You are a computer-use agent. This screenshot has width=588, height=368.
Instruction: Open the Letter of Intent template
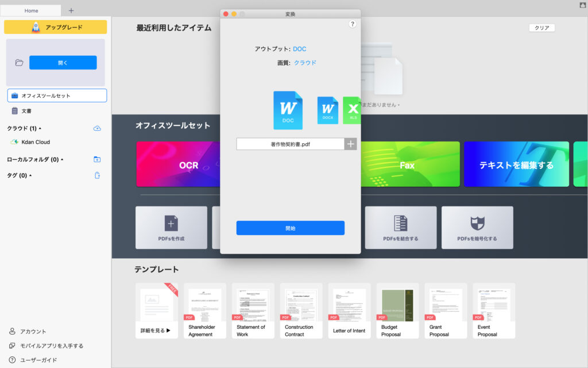coord(350,311)
